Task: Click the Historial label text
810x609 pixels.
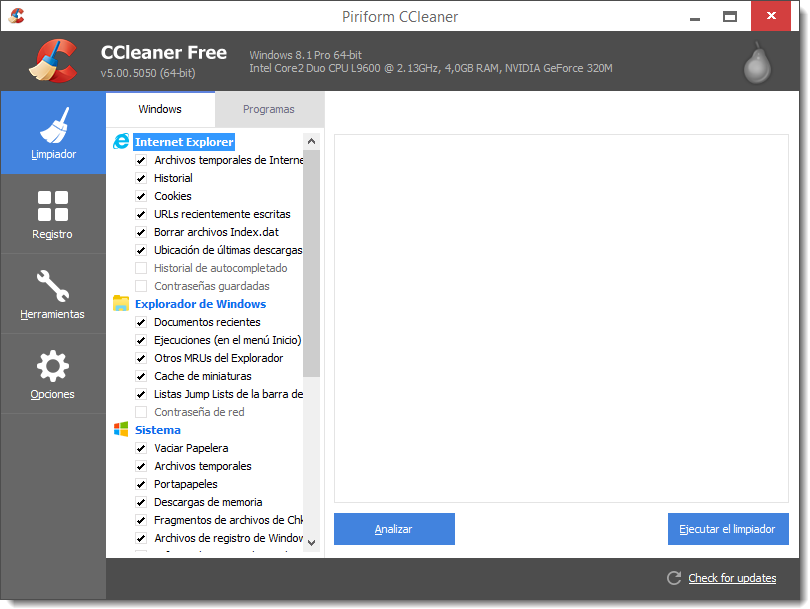Action: click(x=174, y=178)
